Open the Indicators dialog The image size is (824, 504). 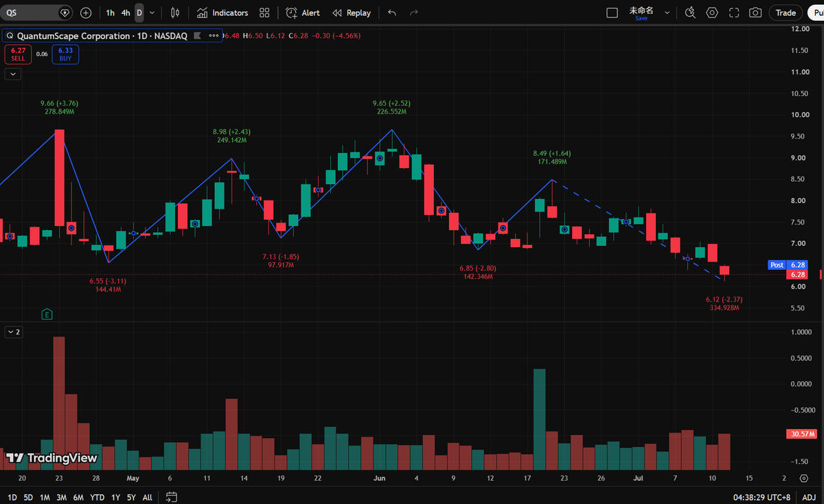(x=222, y=13)
